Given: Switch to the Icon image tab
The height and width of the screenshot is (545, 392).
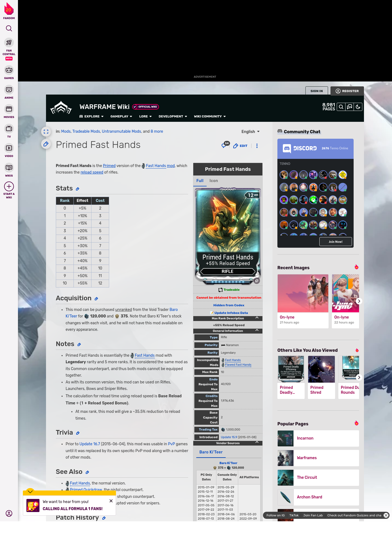Looking at the screenshot, I should (214, 181).
